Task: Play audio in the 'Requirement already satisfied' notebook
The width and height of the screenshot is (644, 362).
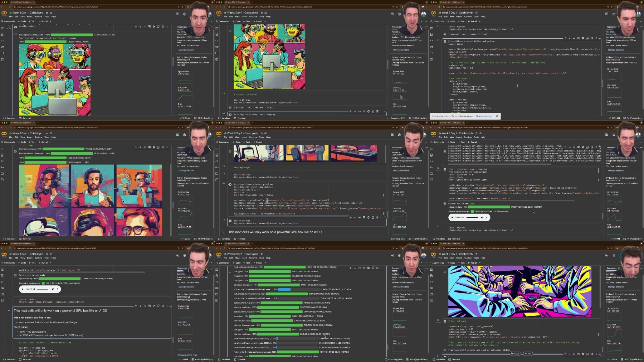Action: pos(452,217)
